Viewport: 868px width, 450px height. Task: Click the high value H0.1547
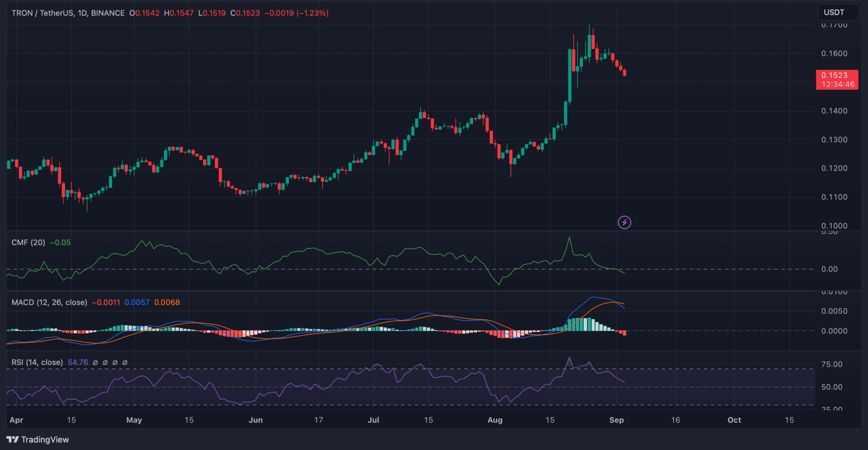179,13
